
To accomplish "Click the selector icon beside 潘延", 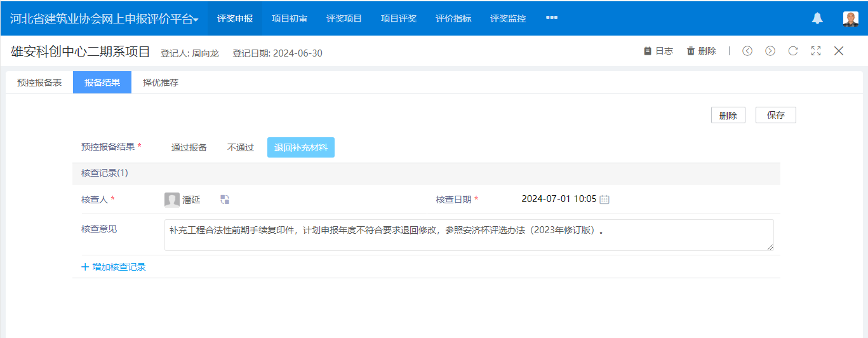I will point(225,199).
